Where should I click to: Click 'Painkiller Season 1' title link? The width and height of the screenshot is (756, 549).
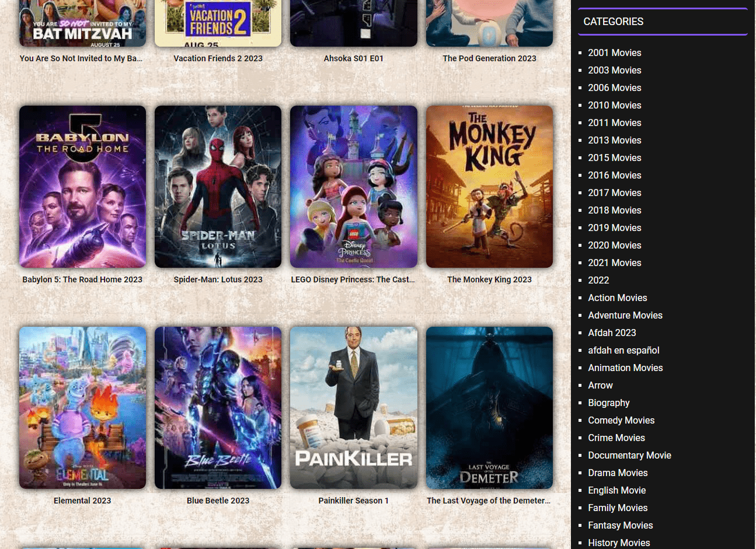click(x=354, y=501)
